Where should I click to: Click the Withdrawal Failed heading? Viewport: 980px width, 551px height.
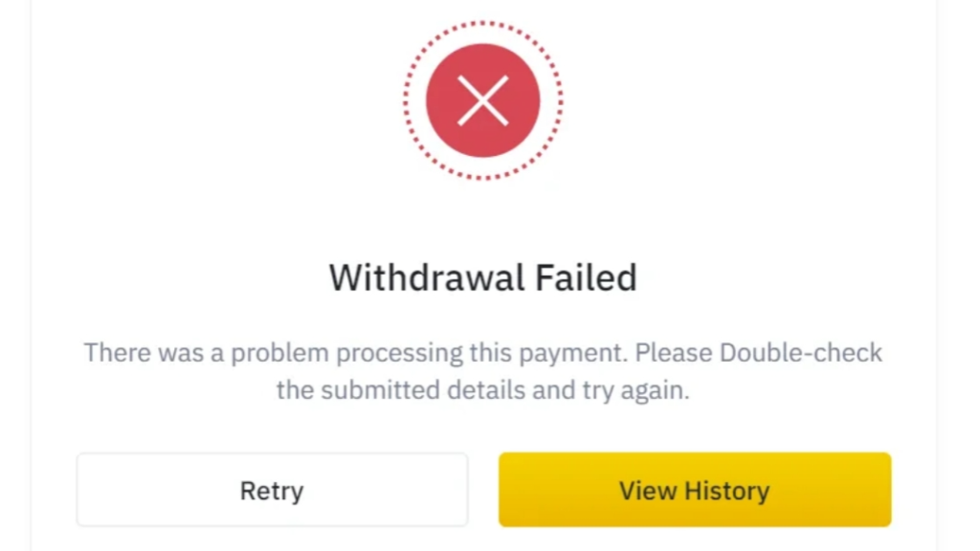(x=483, y=277)
